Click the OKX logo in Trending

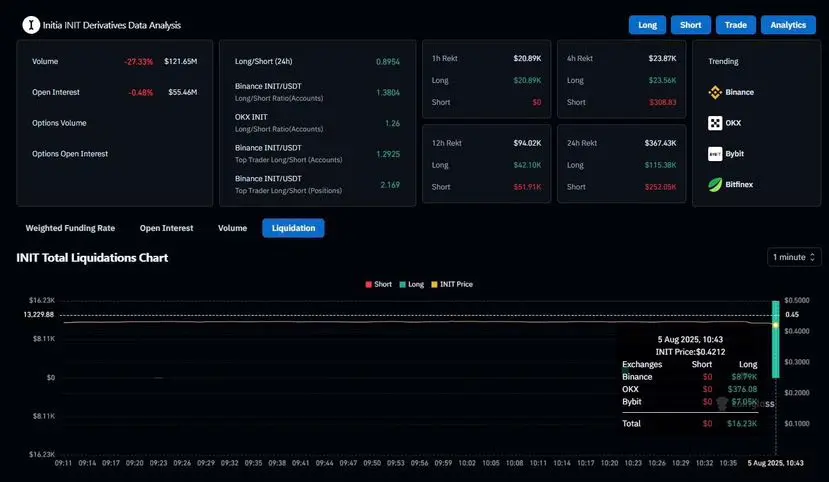[x=715, y=123]
